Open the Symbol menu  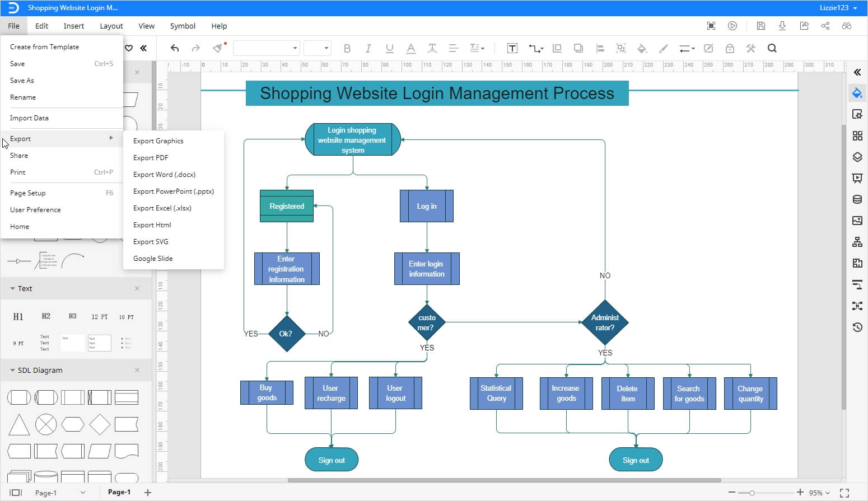[183, 26]
